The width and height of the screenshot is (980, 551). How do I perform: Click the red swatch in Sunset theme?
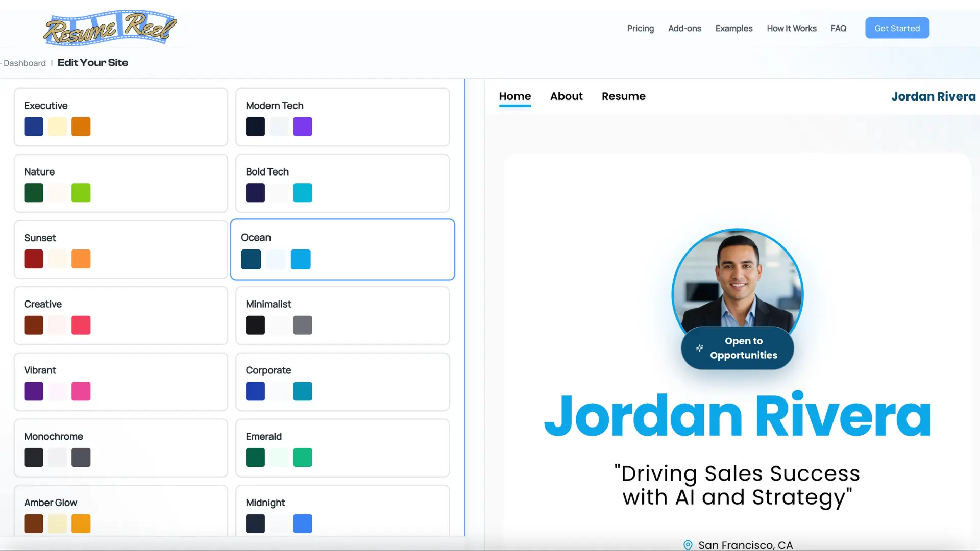(x=34, y=259)
